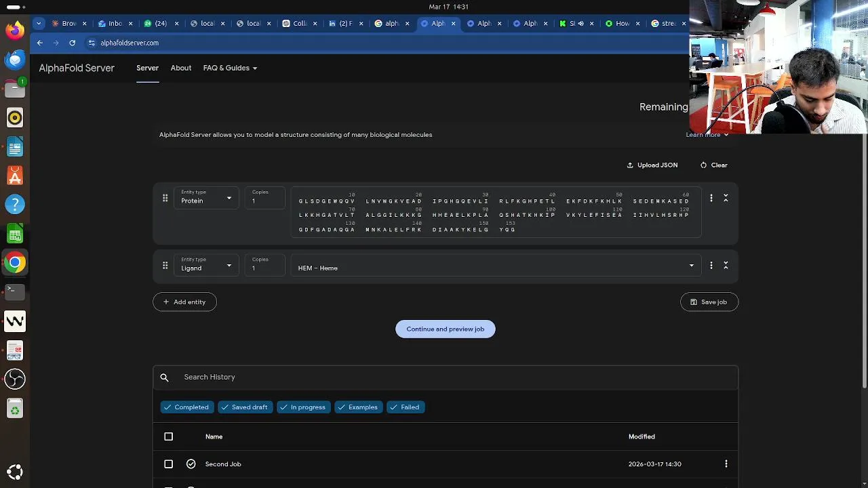Open the three-dot menu for Second Job
Viewport: 868px width, 488px height.
click(x=726, y=464)
